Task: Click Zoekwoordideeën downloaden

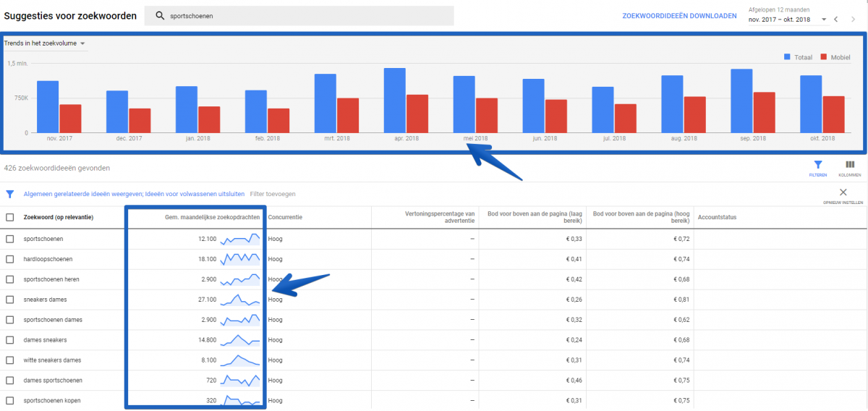Action: 679,16
